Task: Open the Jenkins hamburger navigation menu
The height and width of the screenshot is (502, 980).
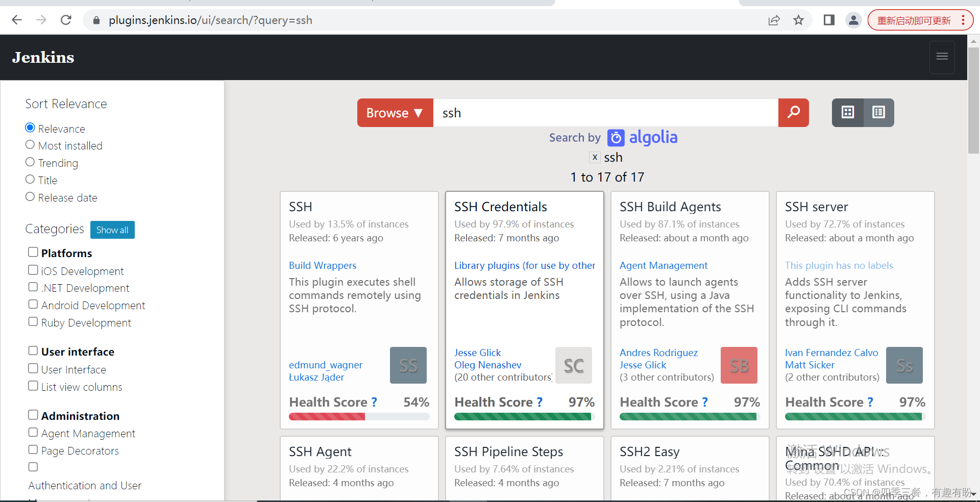Action: (942, 57)
